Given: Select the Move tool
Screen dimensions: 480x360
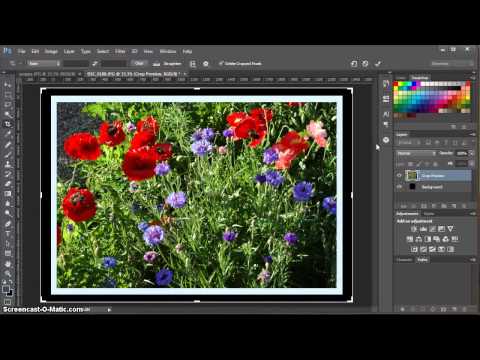Looking at the screenshot, I should click(7, 85).
